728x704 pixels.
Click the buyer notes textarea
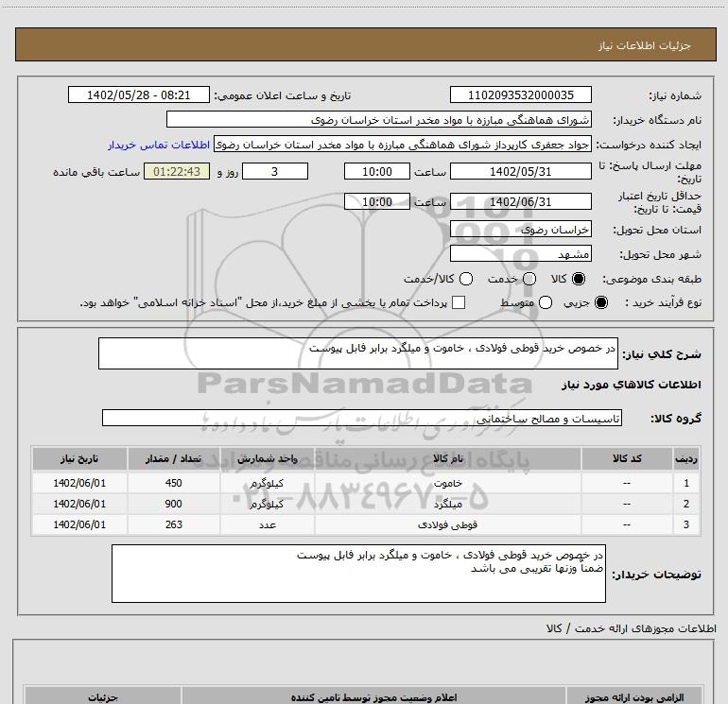click(x=358, y=574)
